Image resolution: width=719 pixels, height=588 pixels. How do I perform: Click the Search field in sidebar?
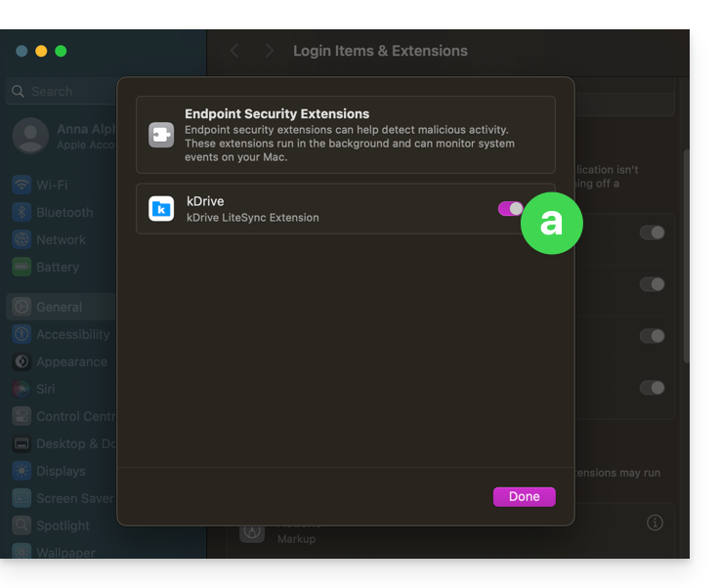tap(59, 91)
